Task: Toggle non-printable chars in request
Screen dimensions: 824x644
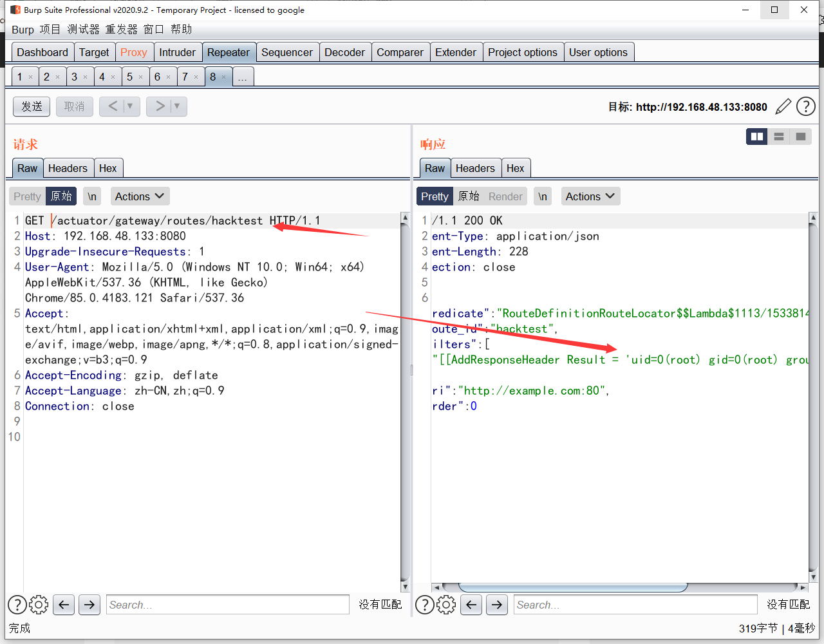Action: click(92, 196)
